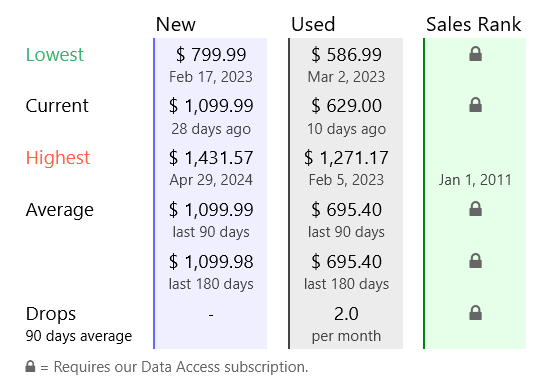This screenshot has width=544, height=389.
Task: Click the lock icon in Drops Sales Rank row
Action: tap(475, 313)
